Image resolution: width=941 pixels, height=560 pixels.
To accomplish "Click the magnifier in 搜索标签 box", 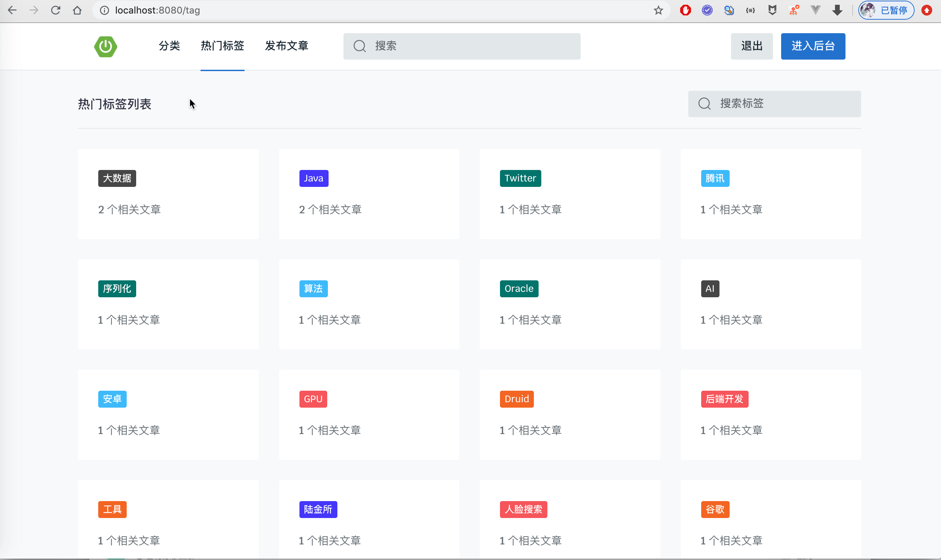I will (x=704, y=103).
